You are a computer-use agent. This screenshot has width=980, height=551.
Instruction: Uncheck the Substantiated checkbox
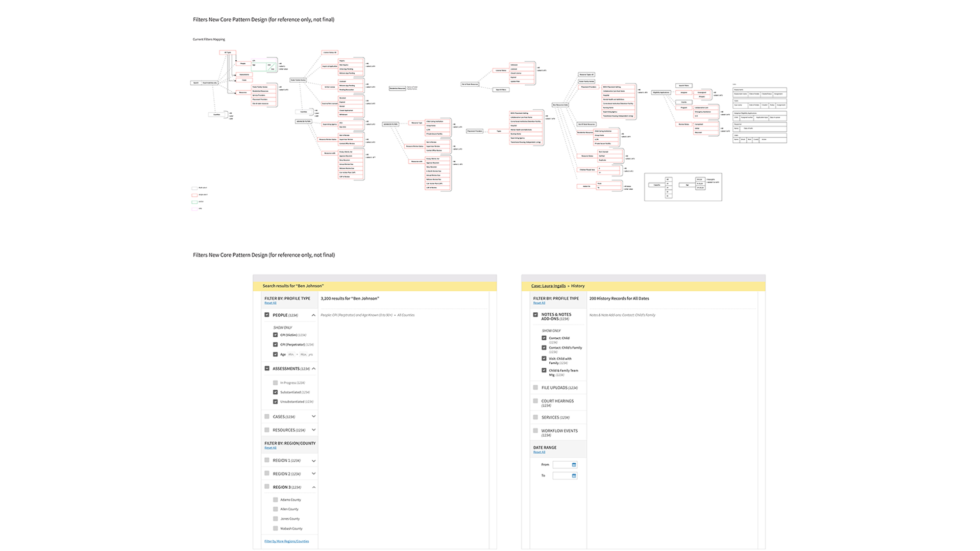[275, 392]
